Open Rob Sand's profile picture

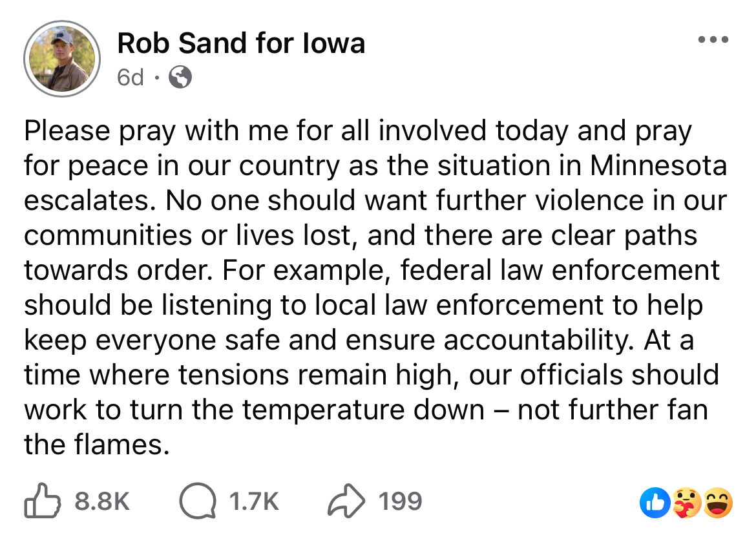(x=61, y=58)
